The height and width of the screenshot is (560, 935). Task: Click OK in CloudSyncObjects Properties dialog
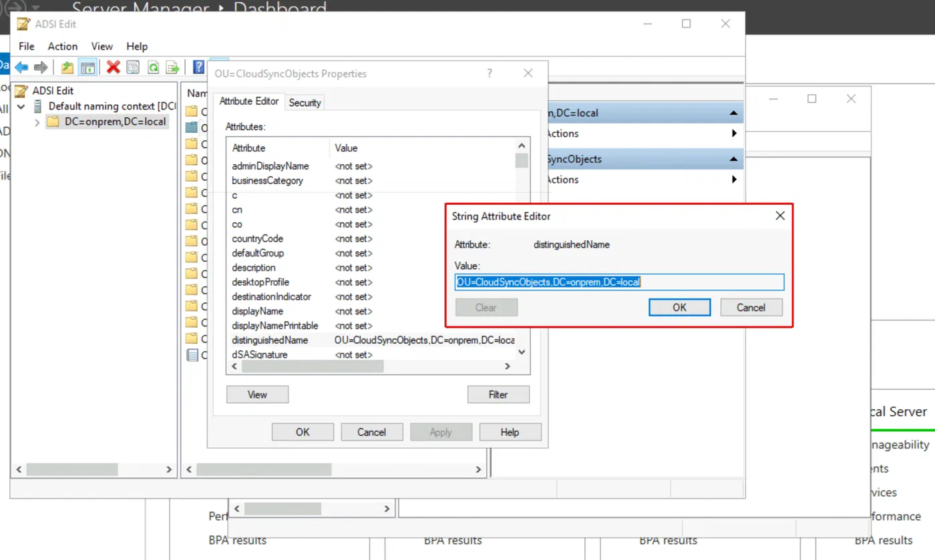tap(303, 432)
